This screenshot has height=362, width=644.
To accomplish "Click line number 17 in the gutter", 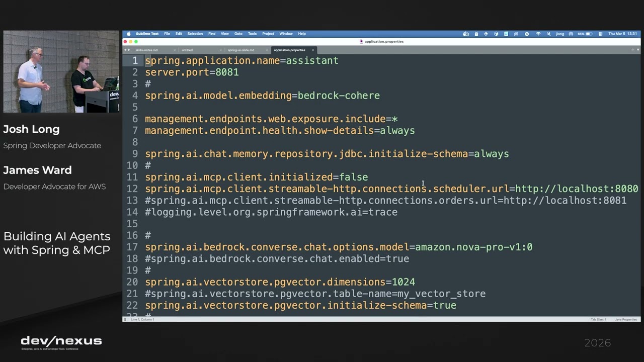I will 132,247.
